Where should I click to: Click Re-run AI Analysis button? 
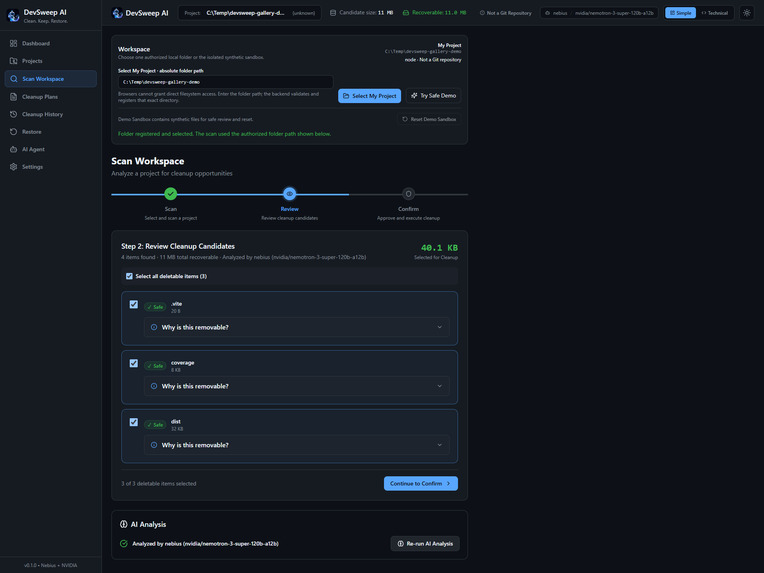(425, 544)
